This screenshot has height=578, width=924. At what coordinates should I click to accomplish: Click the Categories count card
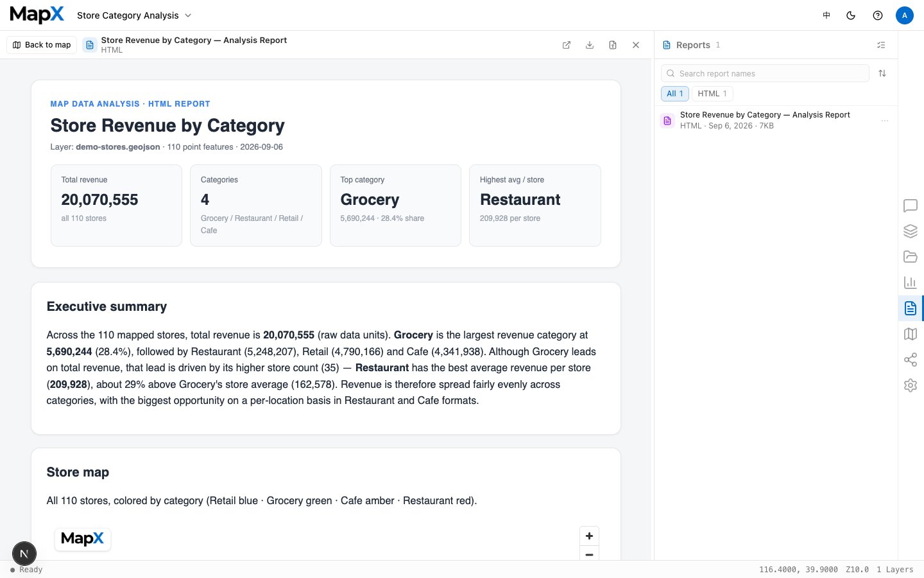tap(256, 206)
